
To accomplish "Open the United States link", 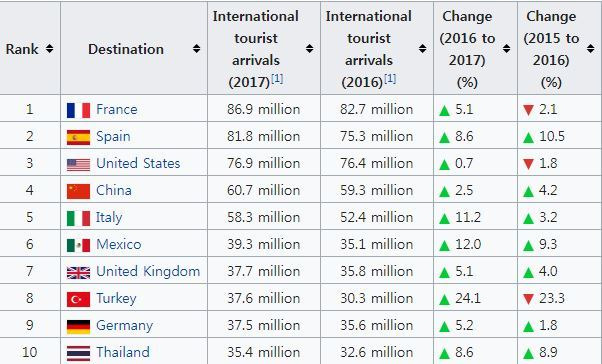I will coord(138,163).
